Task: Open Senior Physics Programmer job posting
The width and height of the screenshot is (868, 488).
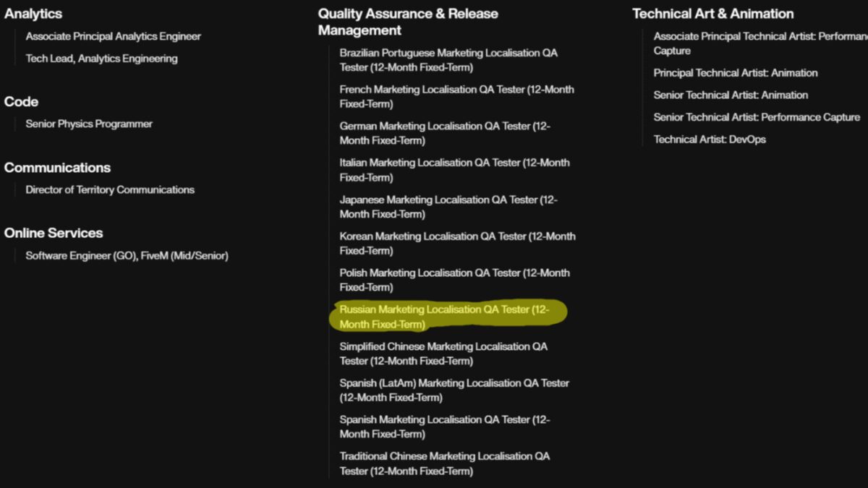Action: click(89, 124)
